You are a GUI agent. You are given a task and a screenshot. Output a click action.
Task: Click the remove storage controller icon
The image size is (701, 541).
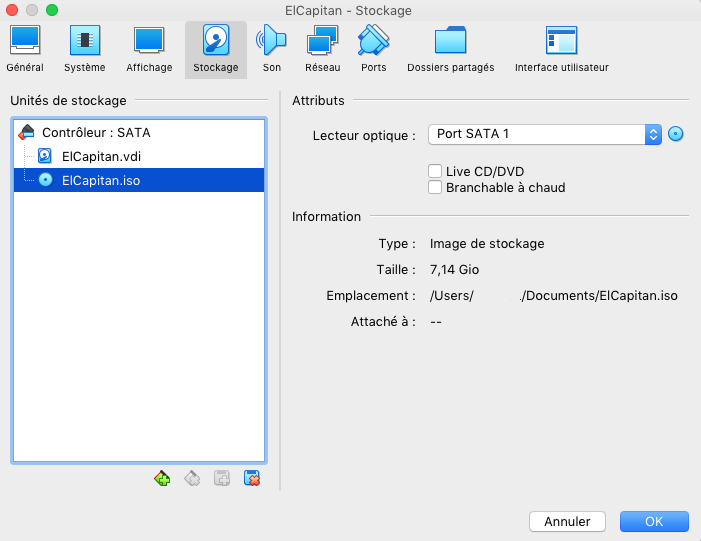point(192,478)
